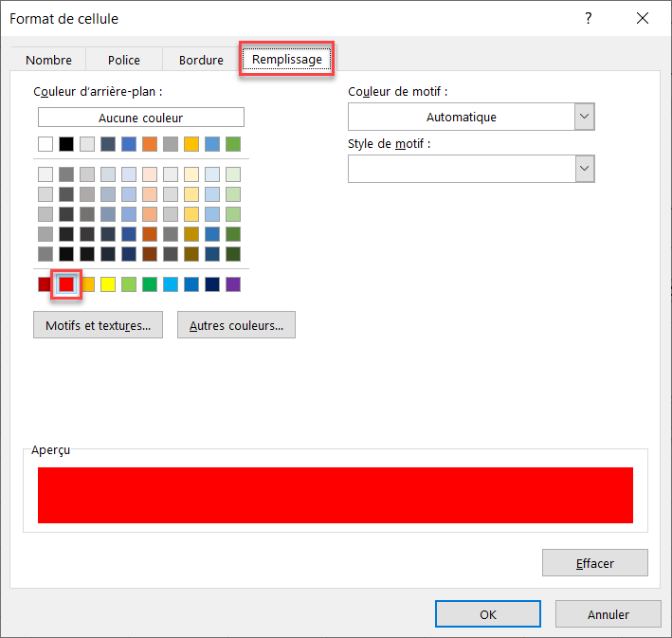The width and height of the screenshot is (672, 638).
Task: Pick the medium gray swatch in top theme row
Action: tap(171, 144)
